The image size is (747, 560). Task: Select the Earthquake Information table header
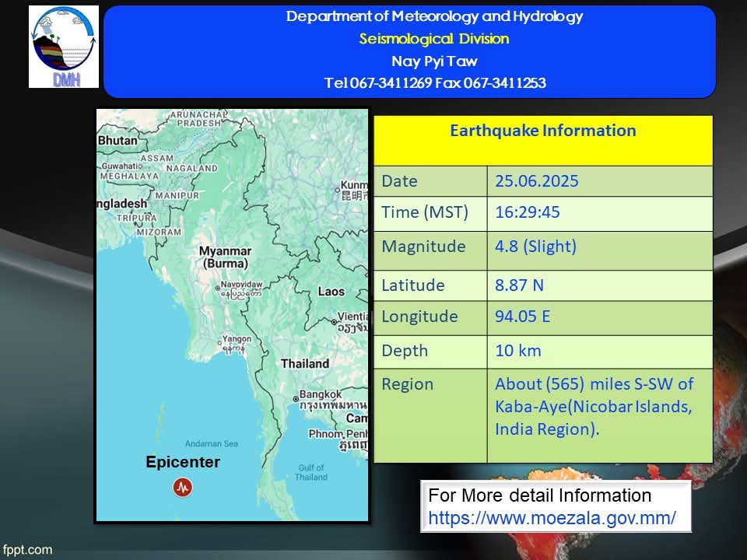click(x=542, y=131)
